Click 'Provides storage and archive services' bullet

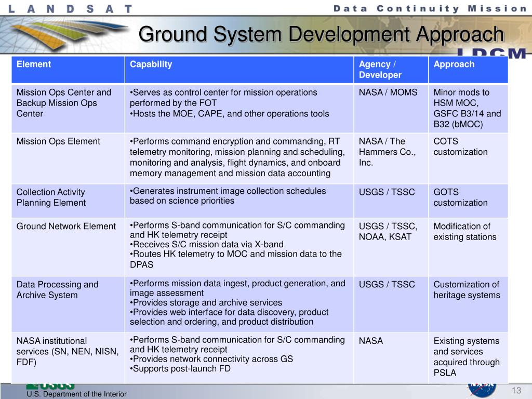coord(206,302)
